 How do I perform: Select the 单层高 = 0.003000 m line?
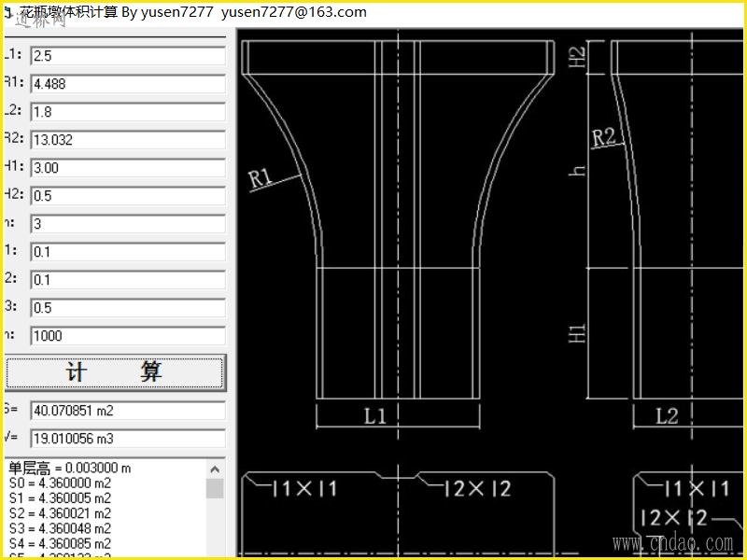69,469
